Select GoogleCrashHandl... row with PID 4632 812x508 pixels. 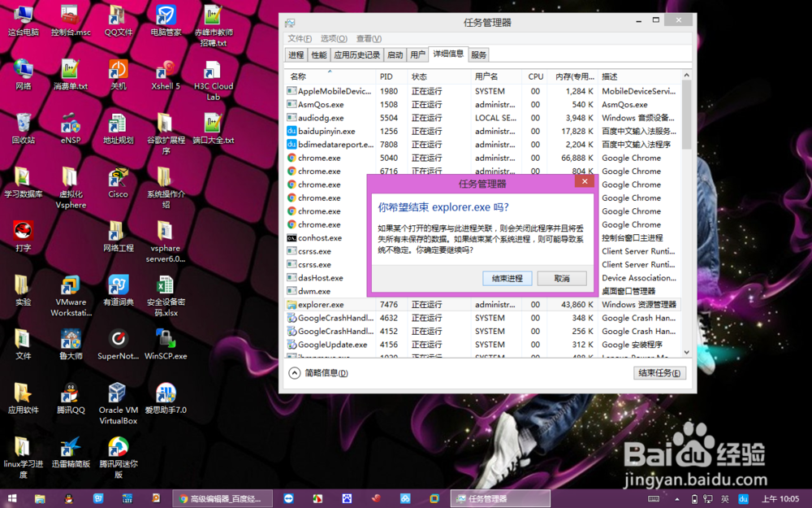[x=482, y=319]
